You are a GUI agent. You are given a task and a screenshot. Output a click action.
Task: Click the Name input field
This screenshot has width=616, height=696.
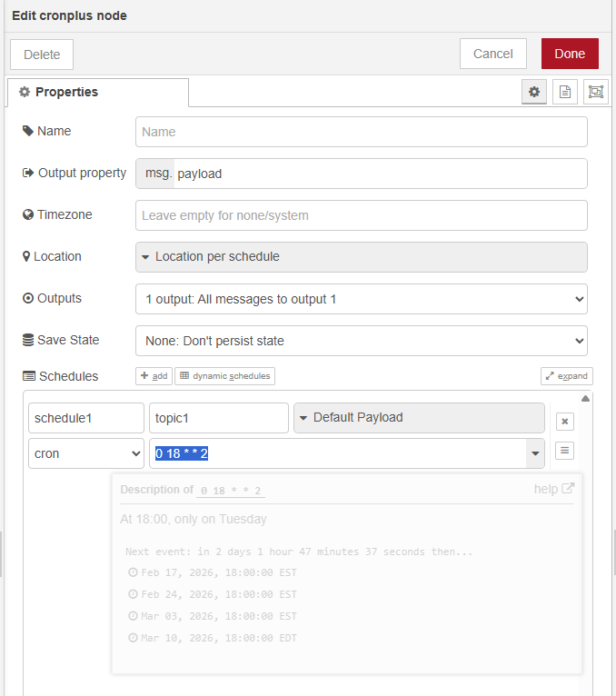tap(361, 132)
